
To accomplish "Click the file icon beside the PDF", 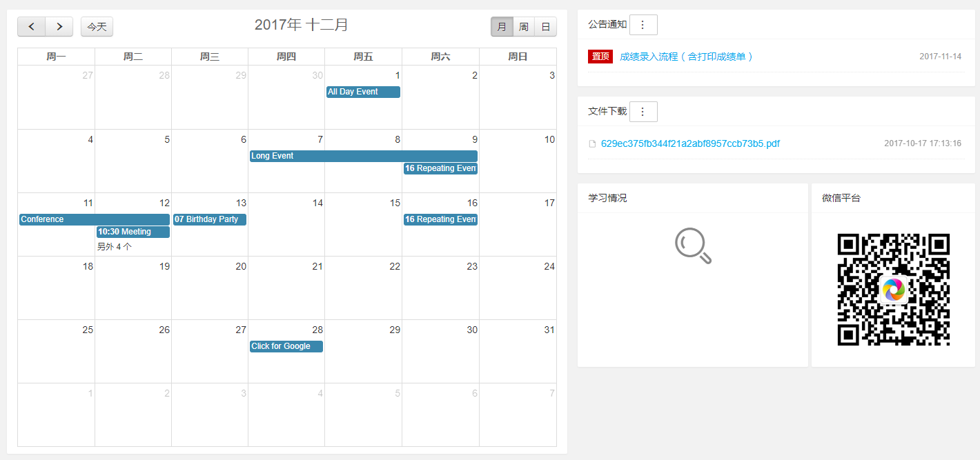I will (592, 144).
